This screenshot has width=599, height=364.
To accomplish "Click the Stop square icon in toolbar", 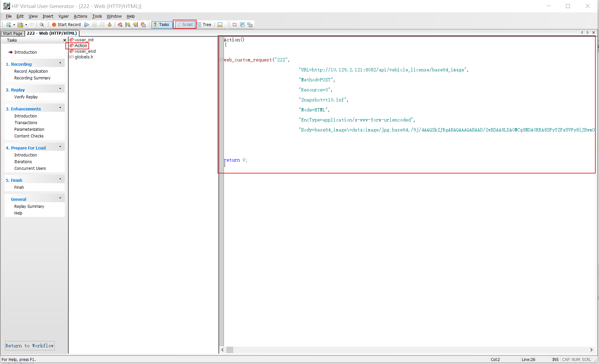I will point(94,25).
